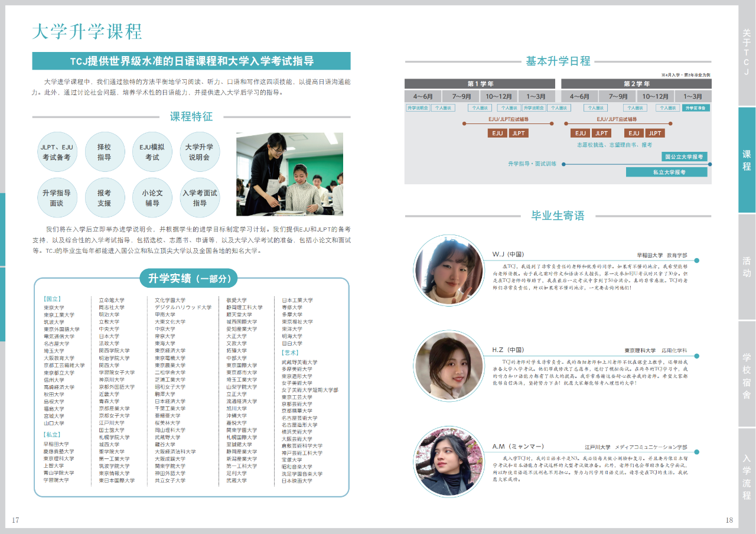
Task: Click the 国公立大学报考 timeline bar
Action: [x=684, y=157]
